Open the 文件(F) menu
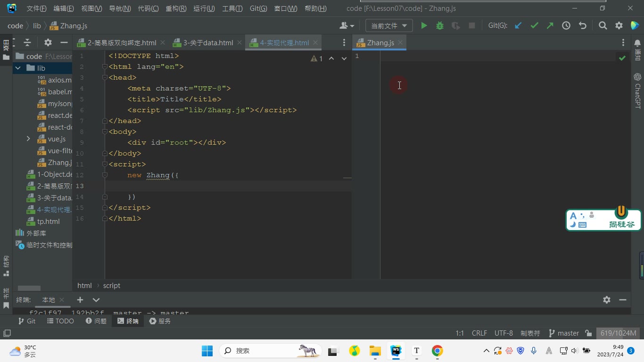The image size is (644, 362). tap(37, 8)
